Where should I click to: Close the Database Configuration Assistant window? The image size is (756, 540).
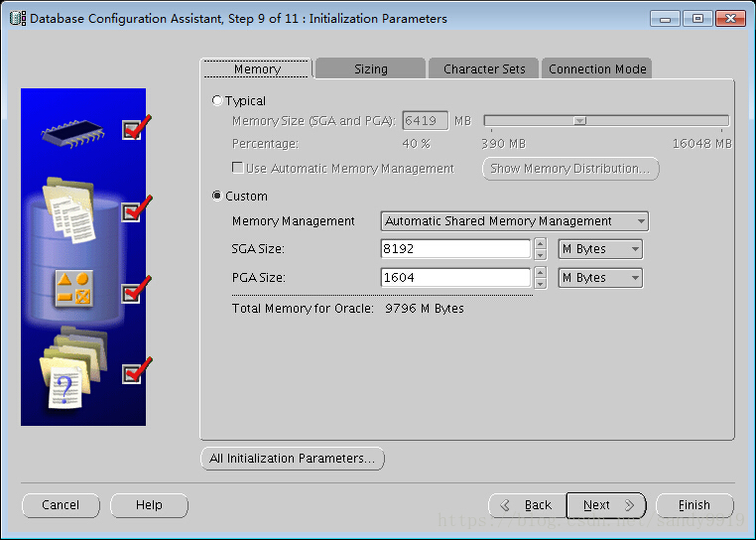tap(730, 19)
